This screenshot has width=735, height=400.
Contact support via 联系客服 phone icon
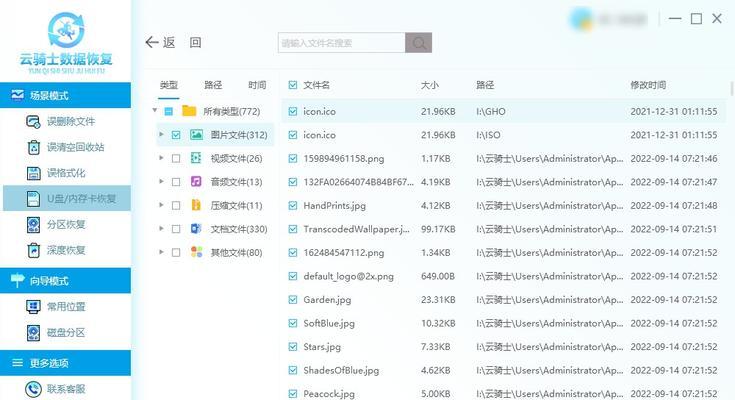[33, 389]
